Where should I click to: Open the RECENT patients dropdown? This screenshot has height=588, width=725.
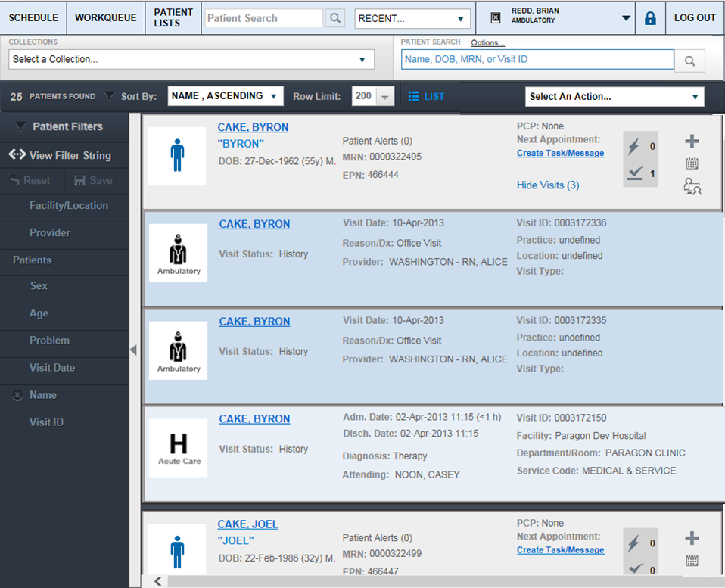(412, 17)
